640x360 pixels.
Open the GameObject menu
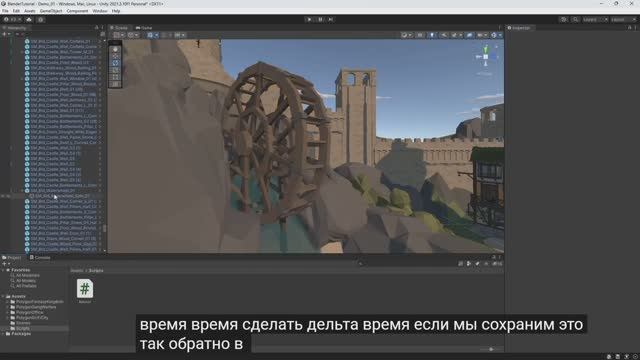tap(51, 11)
